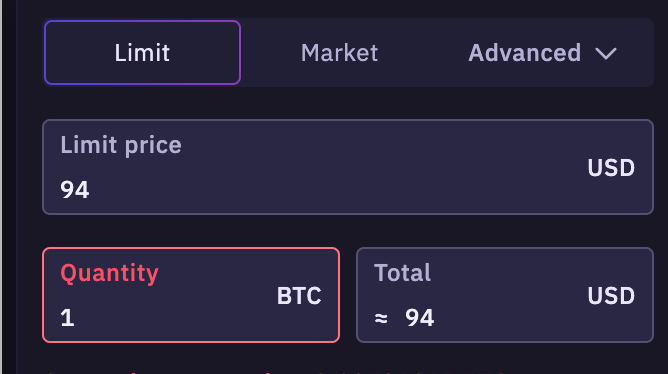Click the chevron arrow beside Advanced

point(606,54)
